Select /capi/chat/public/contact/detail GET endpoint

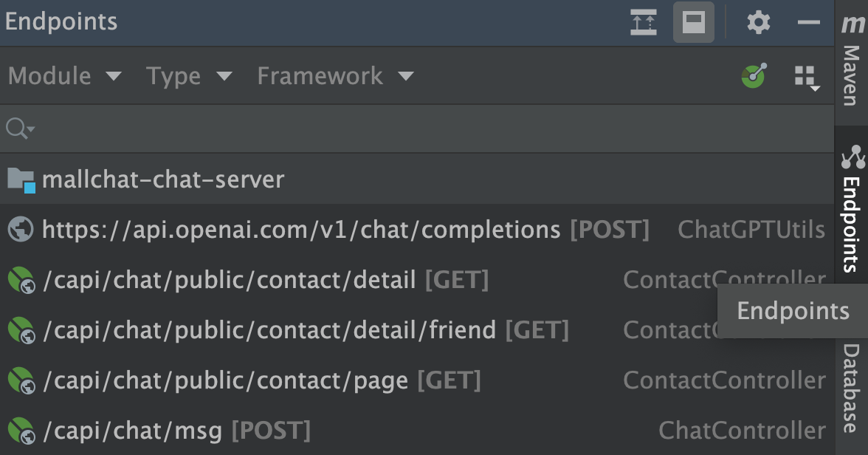tap(265, 280)
